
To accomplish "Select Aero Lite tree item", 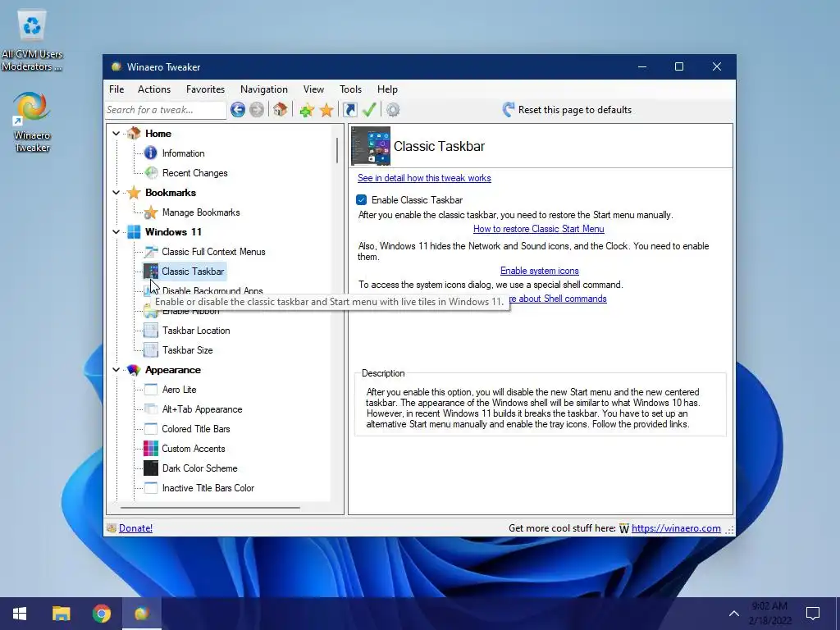I will click(179, 390).
